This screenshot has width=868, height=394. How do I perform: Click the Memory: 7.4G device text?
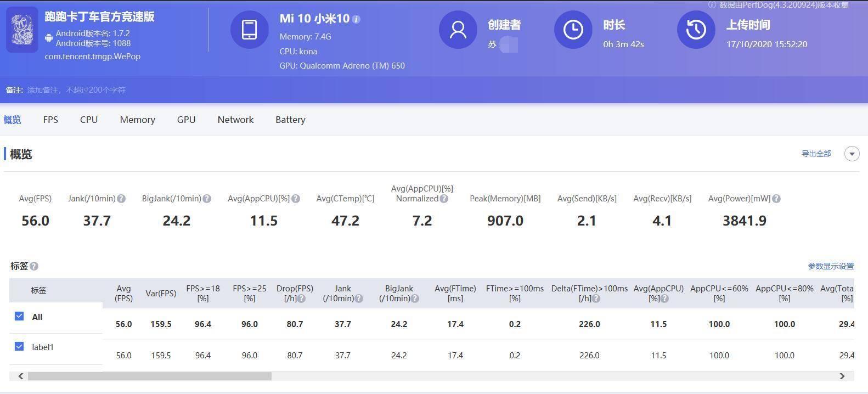(x=305, y=37)
